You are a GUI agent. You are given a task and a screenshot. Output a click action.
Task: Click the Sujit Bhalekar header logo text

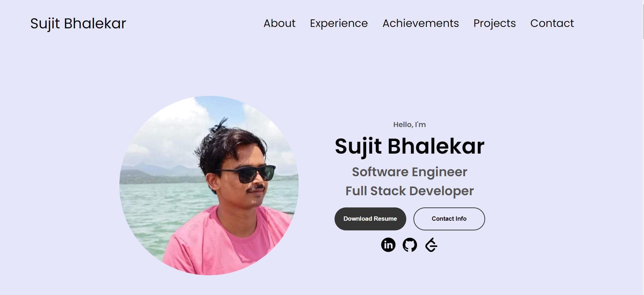pyautogui.click(x=78, y=24)
